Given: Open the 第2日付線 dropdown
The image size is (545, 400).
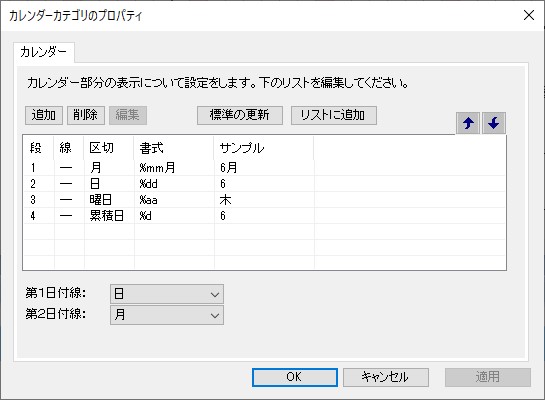Looking at the screenshot, I should pos(167,315).
